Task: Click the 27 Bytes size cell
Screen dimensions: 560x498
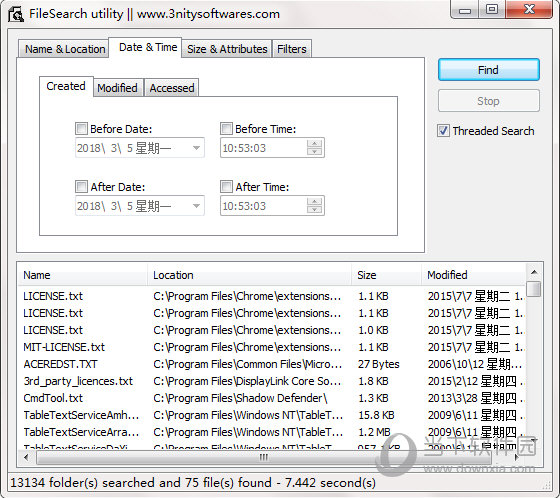Action: click(379, 364)
